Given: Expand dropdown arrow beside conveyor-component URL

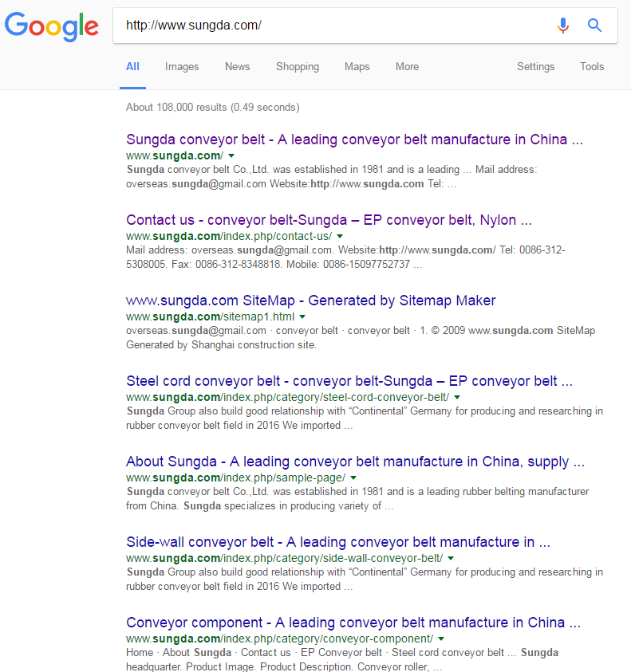Looking at the screenshot, I should (x=441, y=639).
